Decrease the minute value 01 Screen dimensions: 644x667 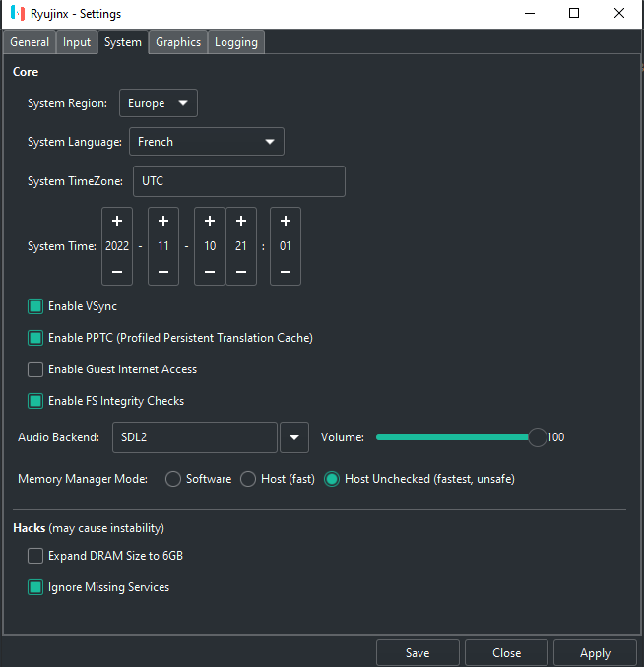click(286, 272)
